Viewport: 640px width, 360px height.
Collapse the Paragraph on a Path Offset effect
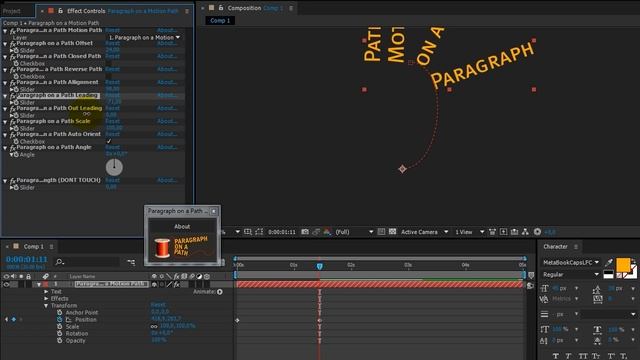pos(5,44)
